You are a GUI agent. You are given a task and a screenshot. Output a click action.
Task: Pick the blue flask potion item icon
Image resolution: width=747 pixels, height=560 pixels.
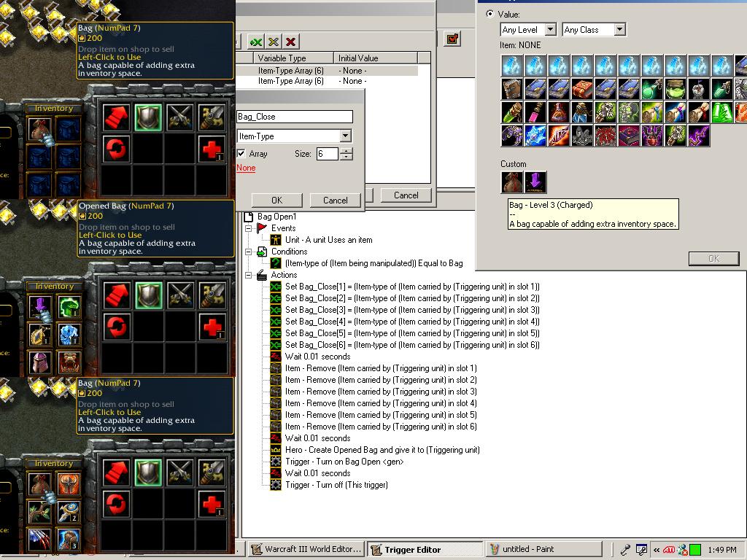(582, 112)
